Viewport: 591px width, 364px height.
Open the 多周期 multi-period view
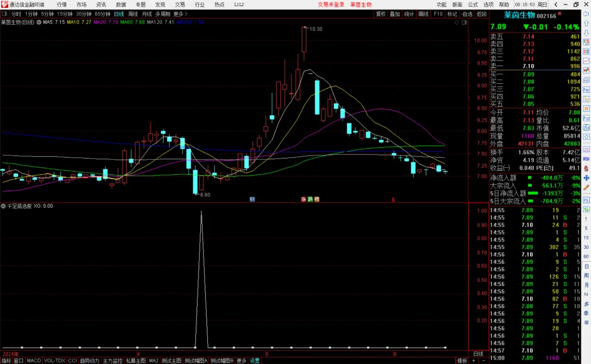(x=163, y=14)
